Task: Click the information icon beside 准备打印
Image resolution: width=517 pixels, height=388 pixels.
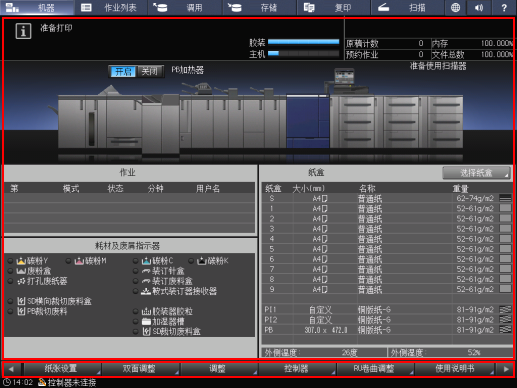Action: [23, 31]
